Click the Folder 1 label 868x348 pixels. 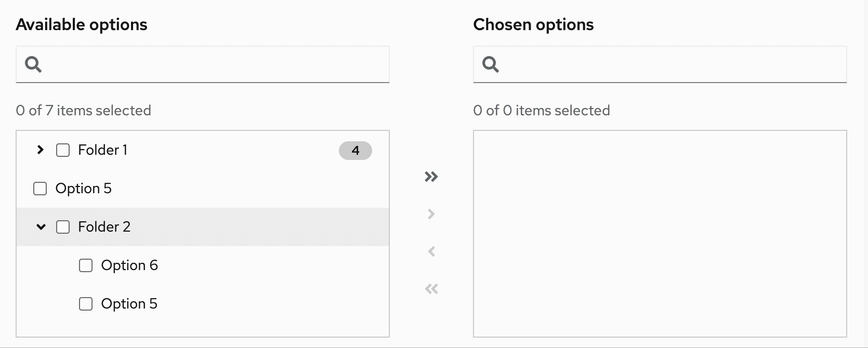[x=102, y=150]
